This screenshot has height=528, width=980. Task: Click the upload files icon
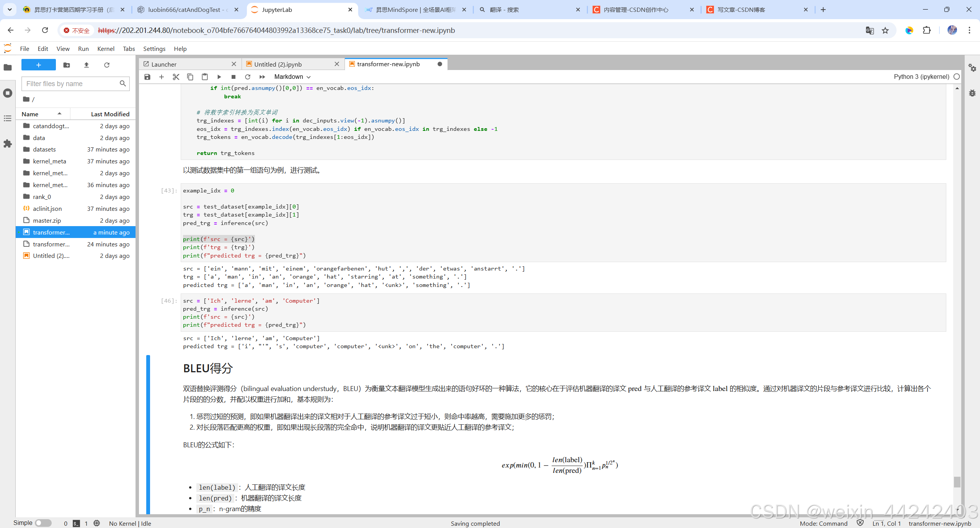tap(87, 65)
